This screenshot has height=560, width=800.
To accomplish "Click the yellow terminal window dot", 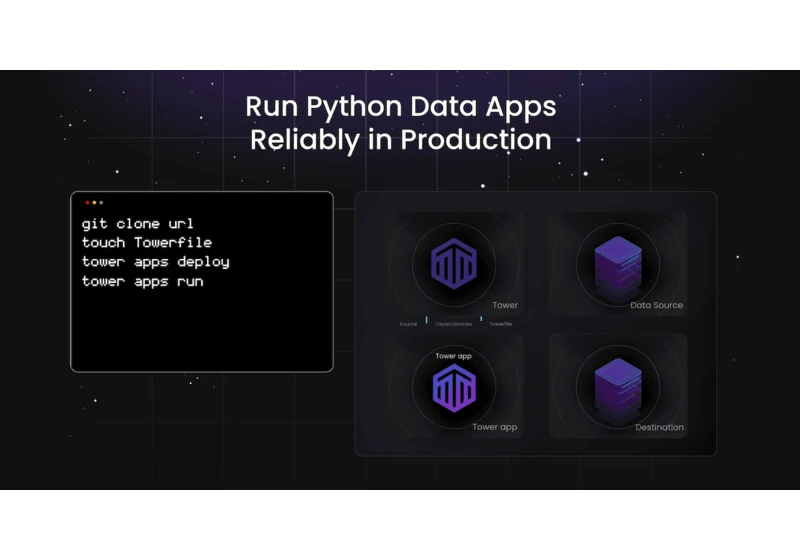I will tap(94, 202).
